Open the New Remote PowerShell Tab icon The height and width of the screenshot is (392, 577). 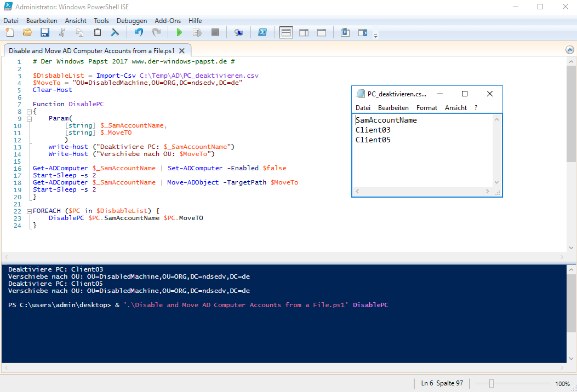[238, 33]
